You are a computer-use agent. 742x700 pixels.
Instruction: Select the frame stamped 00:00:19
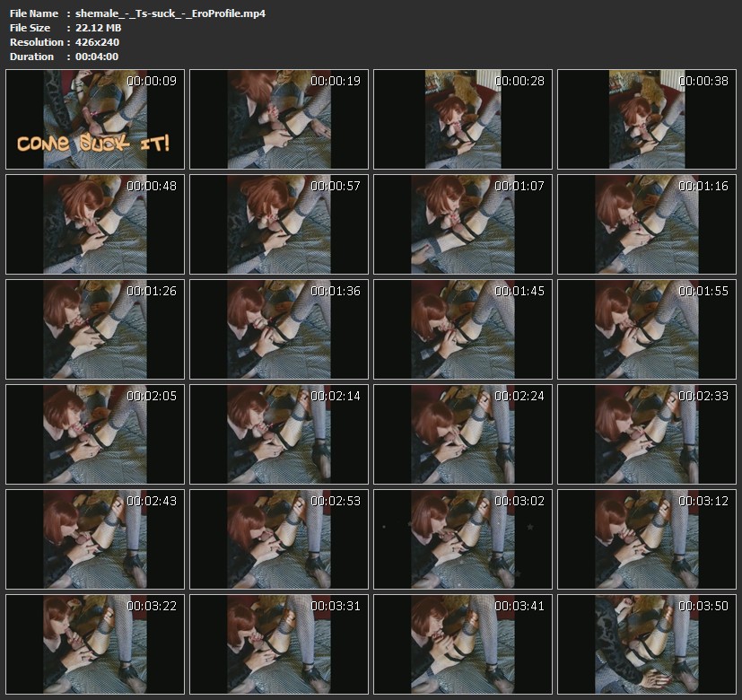[x=279, y=120]
